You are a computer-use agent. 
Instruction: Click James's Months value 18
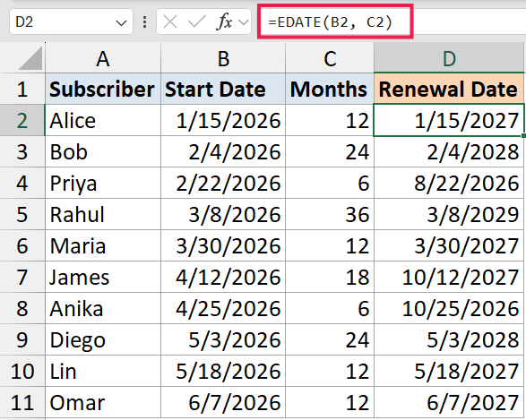[x=330, y=277]
